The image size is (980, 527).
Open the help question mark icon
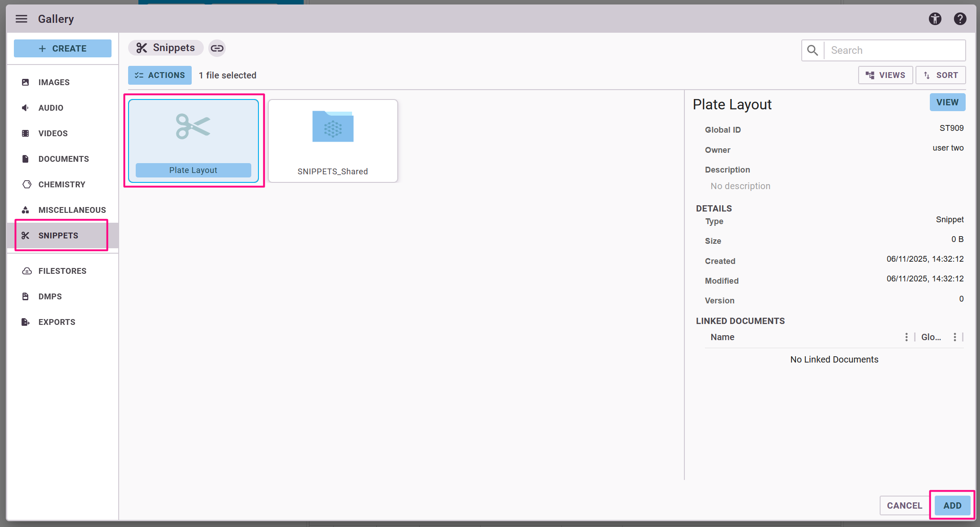click(x=960, y=19)
